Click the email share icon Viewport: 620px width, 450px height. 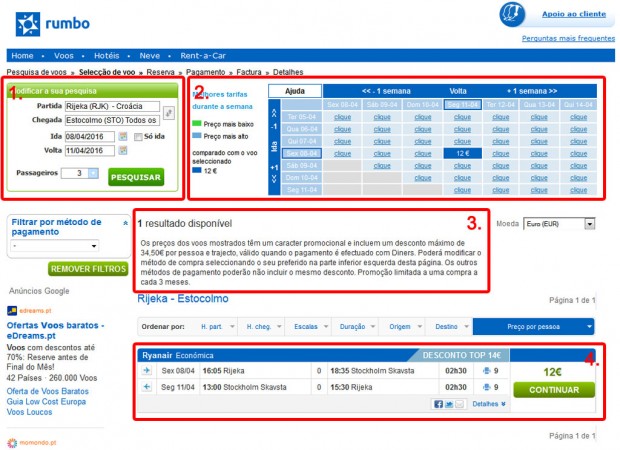460,404
